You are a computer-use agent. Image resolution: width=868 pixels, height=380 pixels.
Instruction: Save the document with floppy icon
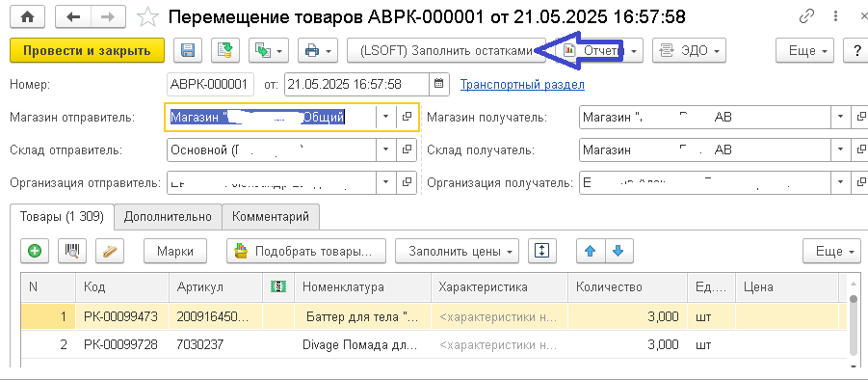[188, 51]
